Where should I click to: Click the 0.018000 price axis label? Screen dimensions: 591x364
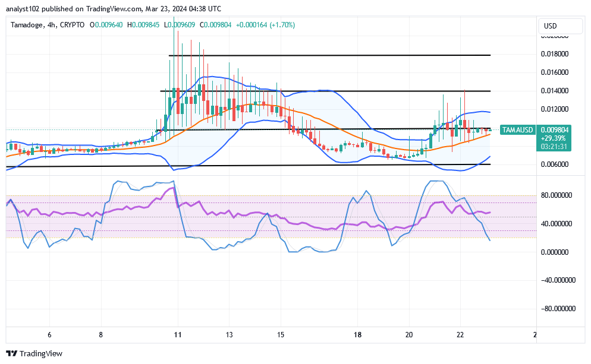[x=555, y=54]
